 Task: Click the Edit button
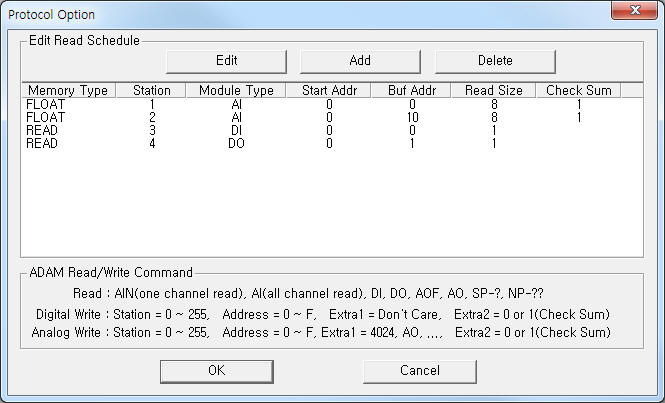(x=226, y=61)
